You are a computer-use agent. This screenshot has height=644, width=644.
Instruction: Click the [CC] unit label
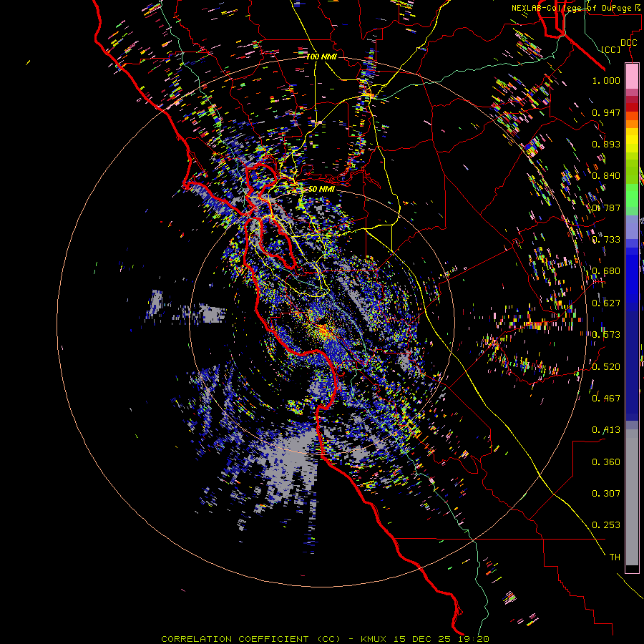coord(611,49)
